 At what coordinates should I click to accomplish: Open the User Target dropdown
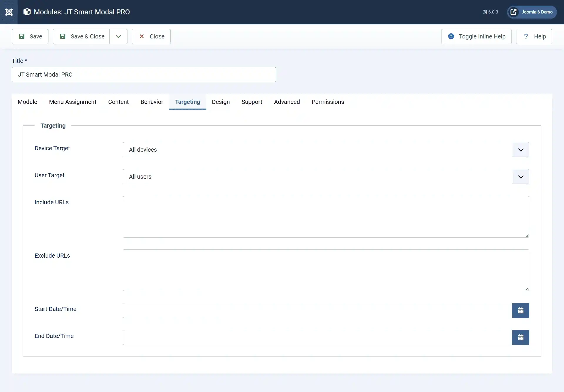point(326,177)
